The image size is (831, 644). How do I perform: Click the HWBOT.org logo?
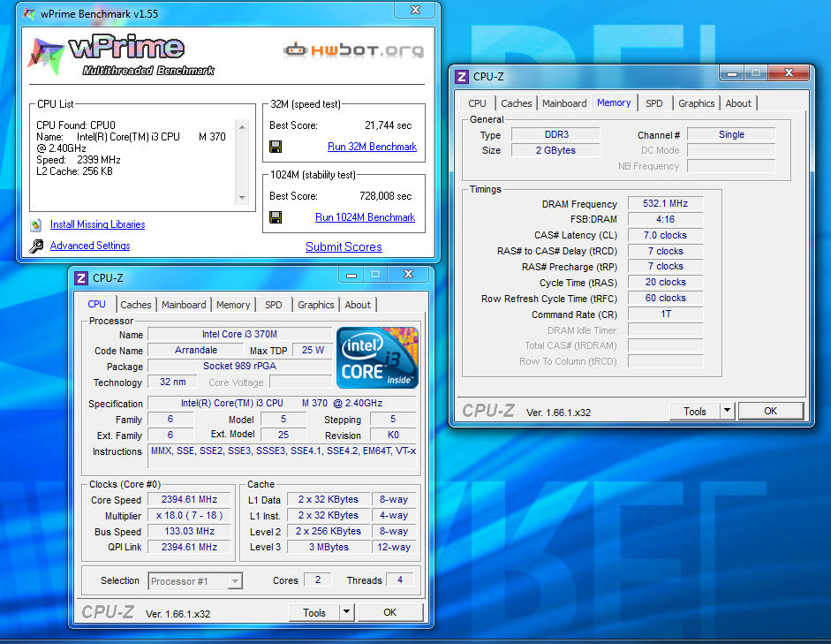[353, 50]
